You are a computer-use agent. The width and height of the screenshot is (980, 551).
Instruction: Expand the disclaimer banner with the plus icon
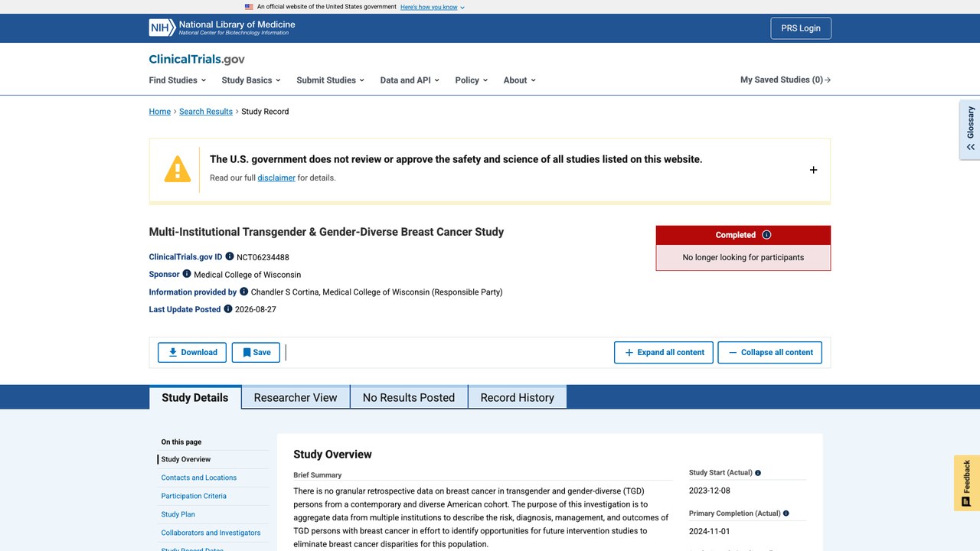[813, 170]
